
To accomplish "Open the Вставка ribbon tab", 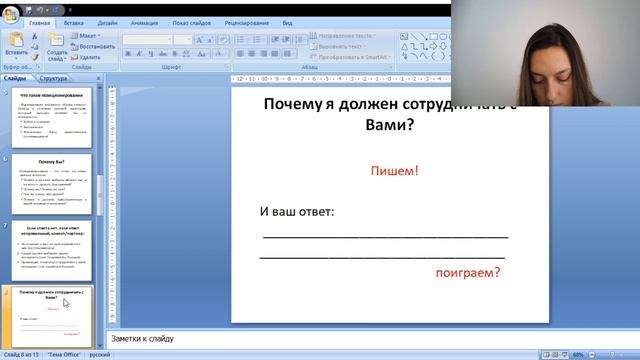I will click(74, 23).
